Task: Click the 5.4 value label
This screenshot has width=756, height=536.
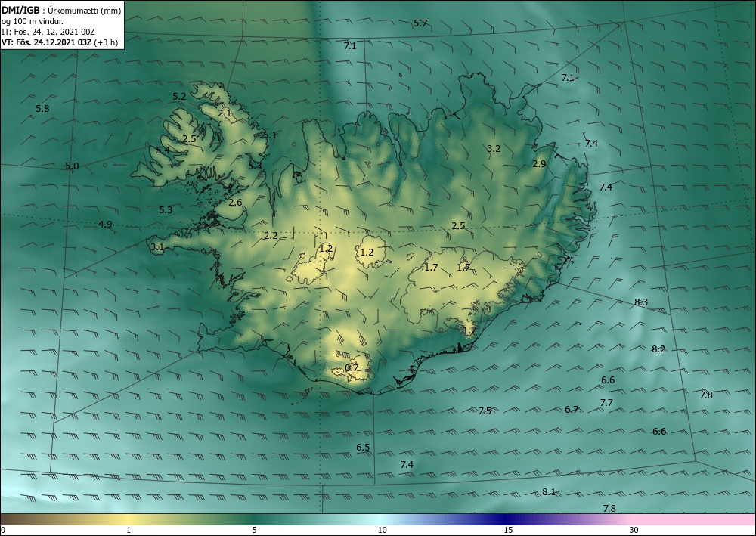Action: click(x=163, y=150)
